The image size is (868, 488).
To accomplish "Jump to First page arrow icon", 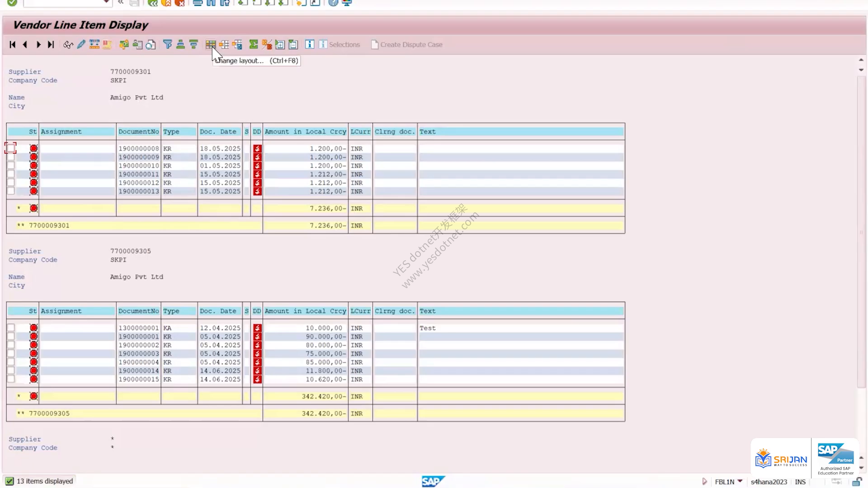I will tap(13, 44).
